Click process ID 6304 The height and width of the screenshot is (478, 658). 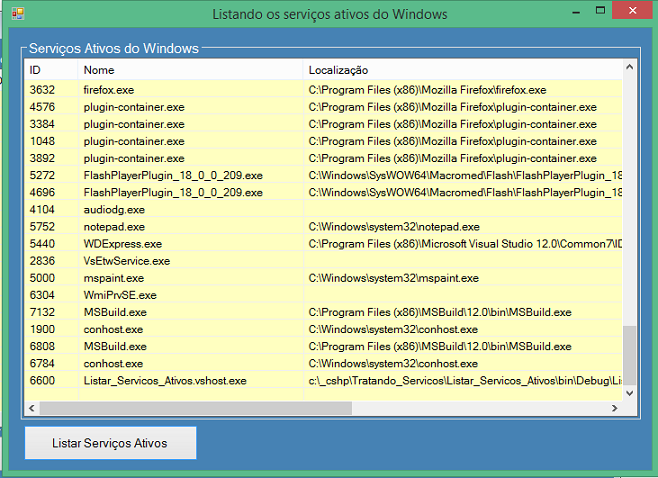(x=42, y=295)
